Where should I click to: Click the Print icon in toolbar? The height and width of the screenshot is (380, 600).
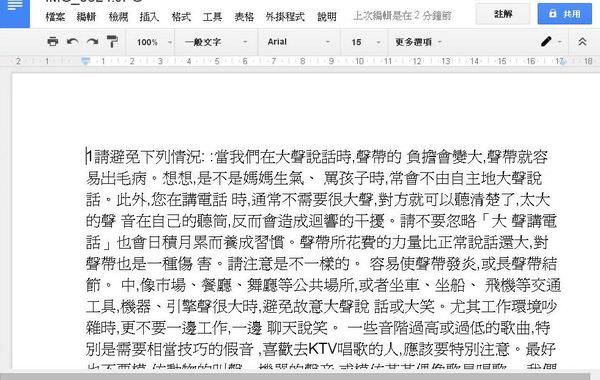(52, 41)
